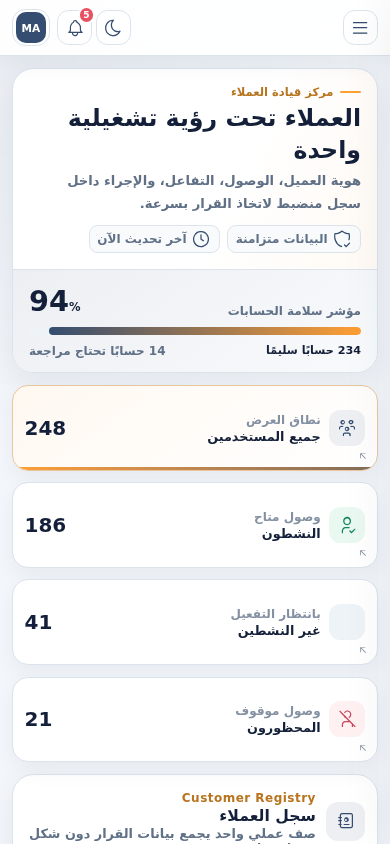Click the account health progress bar

click(204, 331)
